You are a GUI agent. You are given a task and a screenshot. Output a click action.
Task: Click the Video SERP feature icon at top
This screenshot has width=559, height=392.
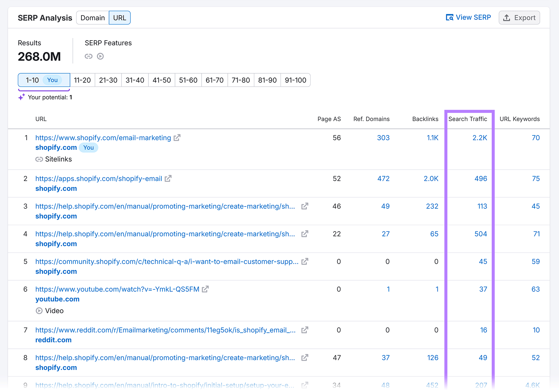pos(100,56)
